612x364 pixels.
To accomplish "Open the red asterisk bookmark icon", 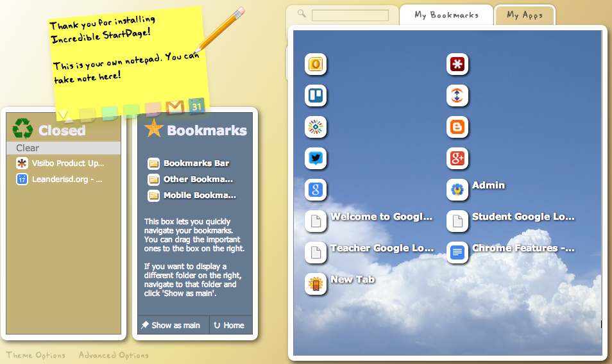I will (457, 64).
